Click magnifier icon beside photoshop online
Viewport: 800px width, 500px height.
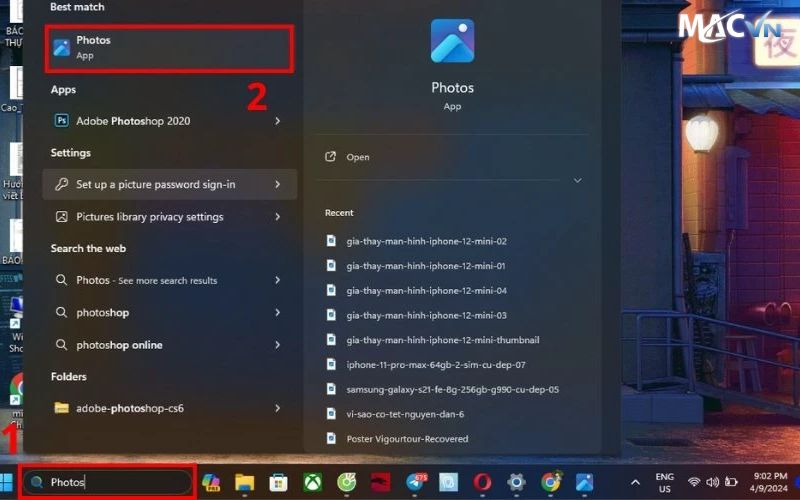pyautogui.click(x=61, y=345)
